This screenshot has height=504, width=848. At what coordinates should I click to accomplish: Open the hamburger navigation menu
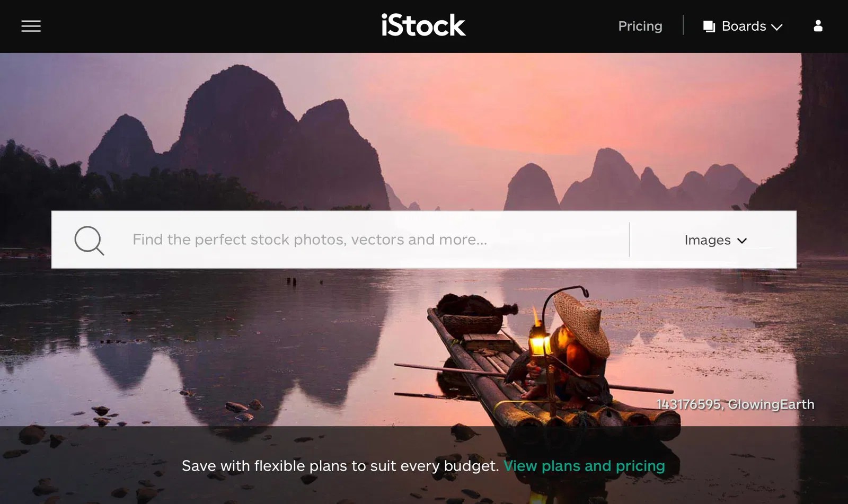tap(31, 26)
